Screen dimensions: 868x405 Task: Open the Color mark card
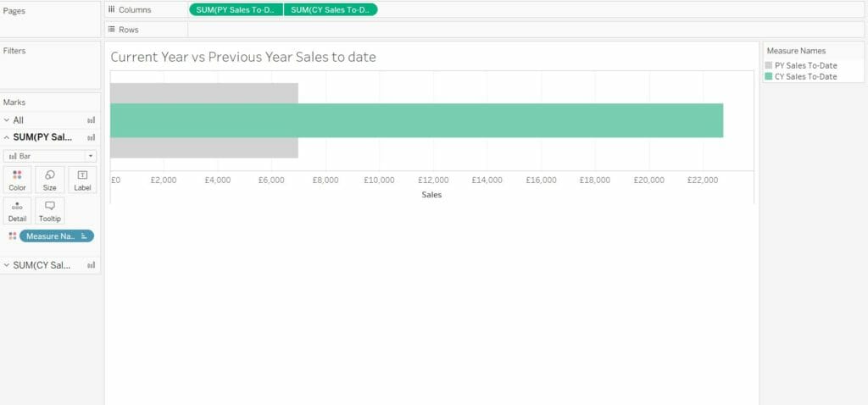click(x=17, y=180)
